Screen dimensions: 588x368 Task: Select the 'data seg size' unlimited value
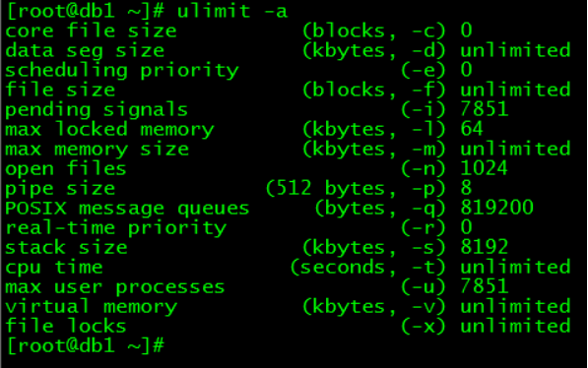515,50
